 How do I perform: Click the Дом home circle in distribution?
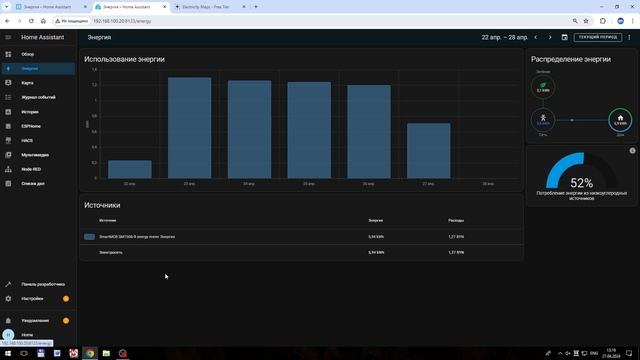(x=620, y=120)
